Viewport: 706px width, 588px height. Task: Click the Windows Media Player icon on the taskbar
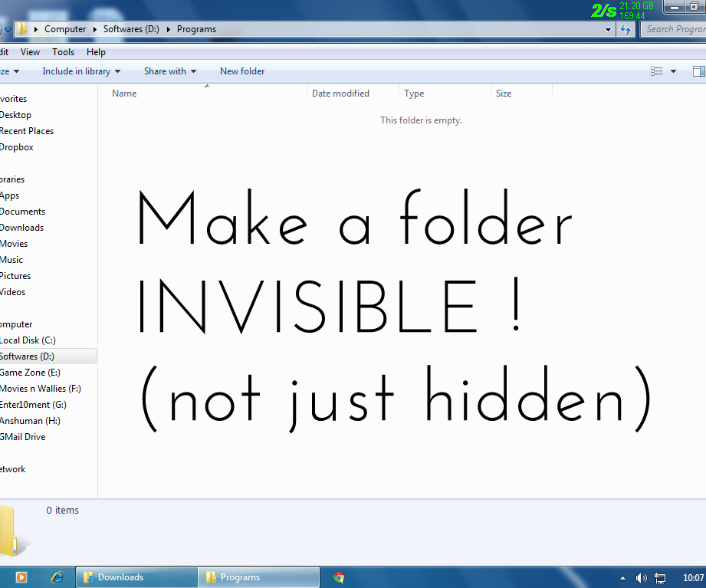21,577
